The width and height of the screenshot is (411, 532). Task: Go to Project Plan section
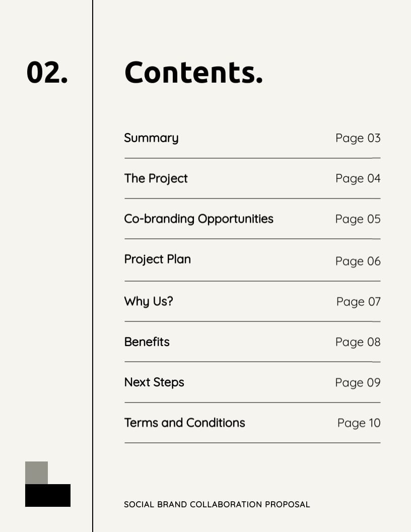[158, 259]
